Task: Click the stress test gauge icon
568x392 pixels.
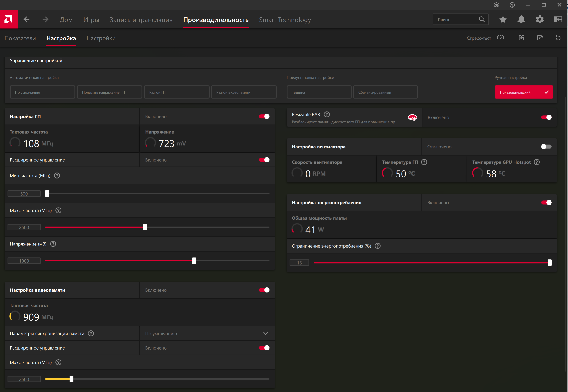Action: (500, 38)
